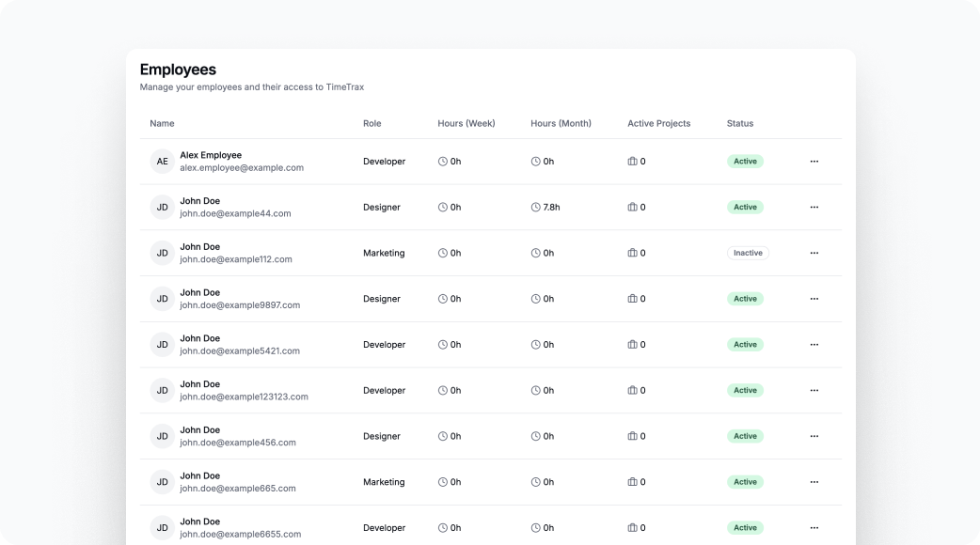Click the Inactive status badge

click(x=748, y=253)
